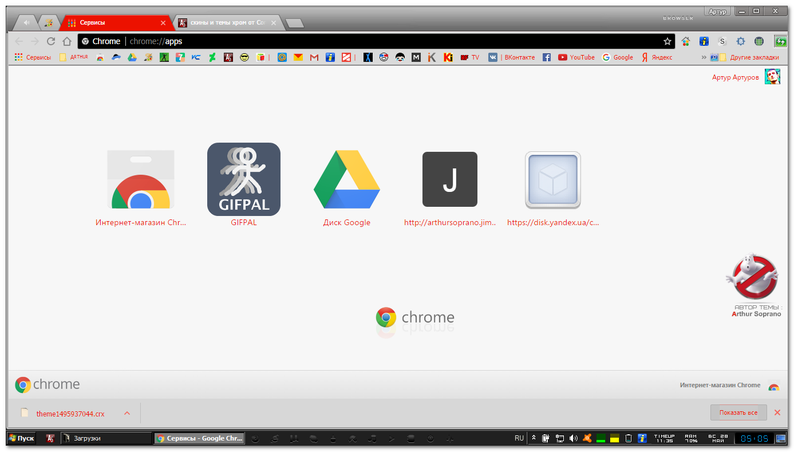Click the Показать все downloads button
The height and width of the screenshot is (452, 794).
pos(738,413)
